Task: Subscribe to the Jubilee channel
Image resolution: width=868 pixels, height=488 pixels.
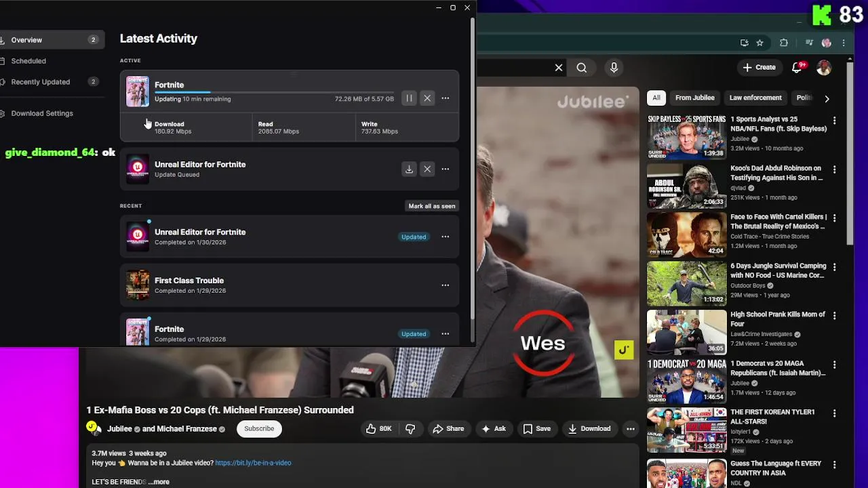Action: pos(259,428)
